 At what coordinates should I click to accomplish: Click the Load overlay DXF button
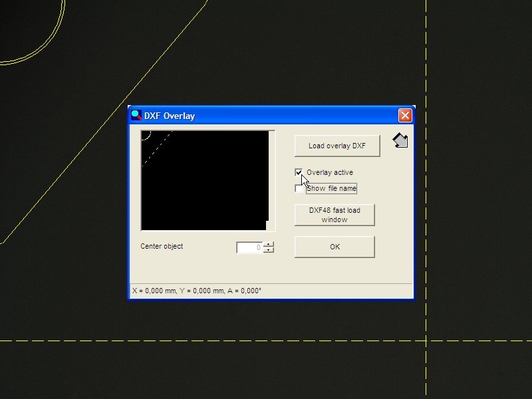click(x=337, y=146)
